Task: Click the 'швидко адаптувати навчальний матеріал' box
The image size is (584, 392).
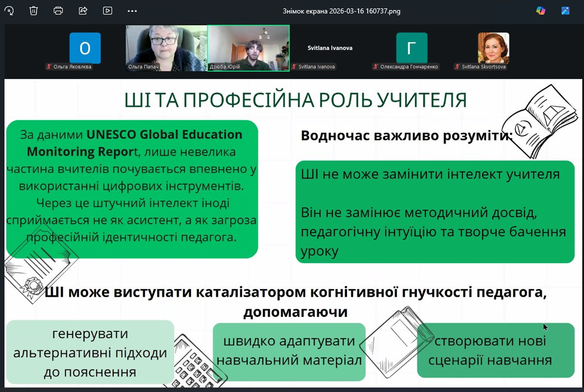Action: click(289, 350)
